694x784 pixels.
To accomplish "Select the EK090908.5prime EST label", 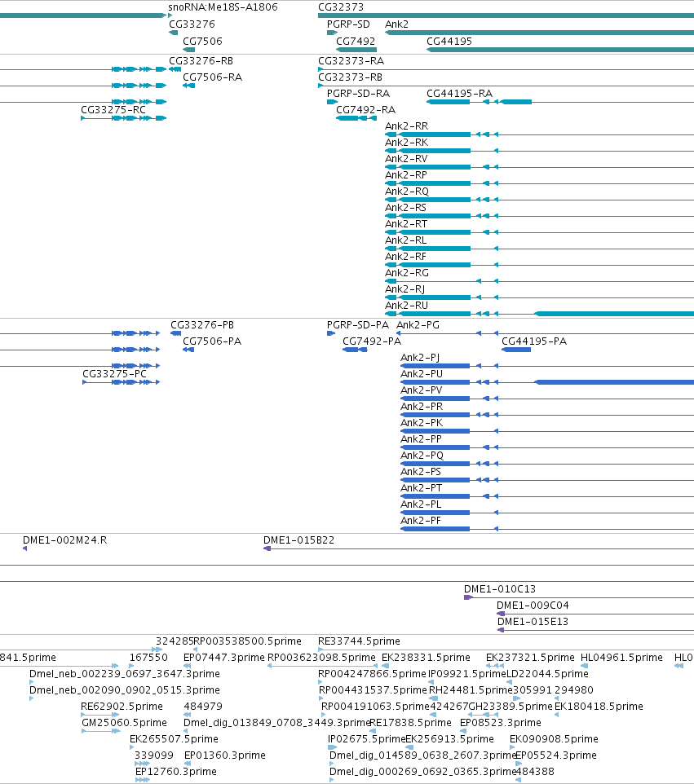I will point(554,739).
